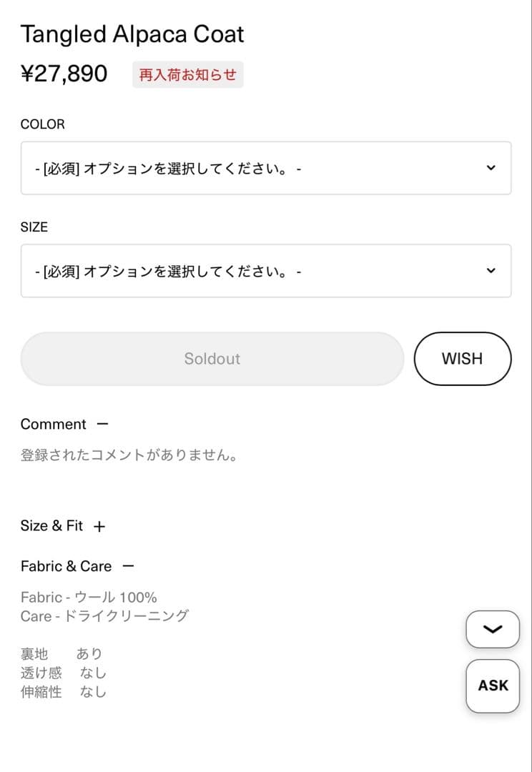The width and height of the screenshot is (532, 772).
Task: Click the Tangled Alpaca Coat title
Action: pos(132,34)
